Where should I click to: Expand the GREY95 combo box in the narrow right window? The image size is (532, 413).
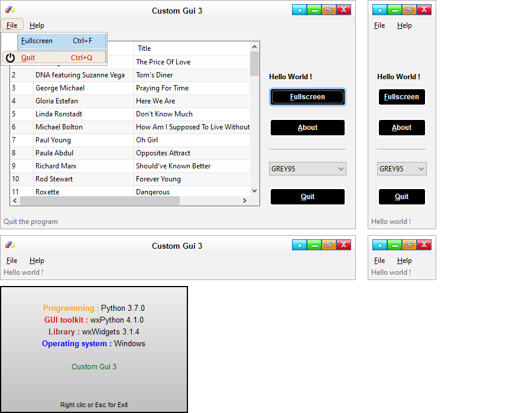[401, 169]
